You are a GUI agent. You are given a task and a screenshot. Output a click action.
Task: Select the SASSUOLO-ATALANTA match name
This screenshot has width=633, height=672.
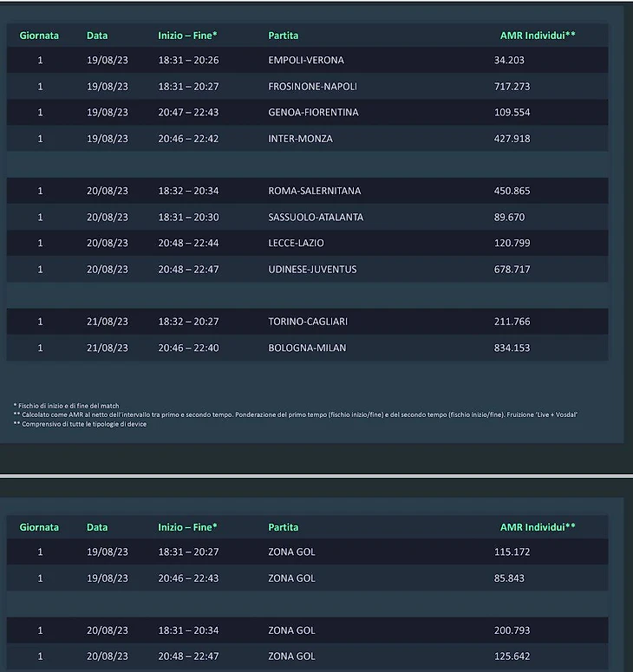(x=316, y=217)
